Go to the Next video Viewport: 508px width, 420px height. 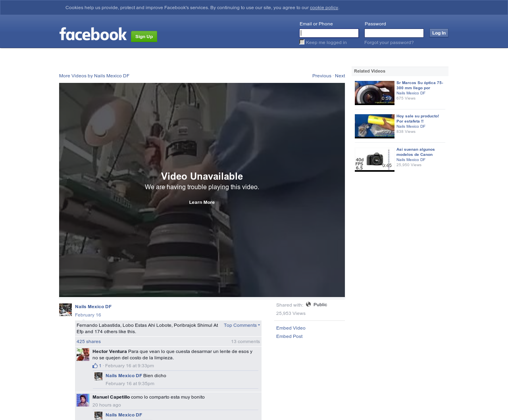(x=340, y=76)
